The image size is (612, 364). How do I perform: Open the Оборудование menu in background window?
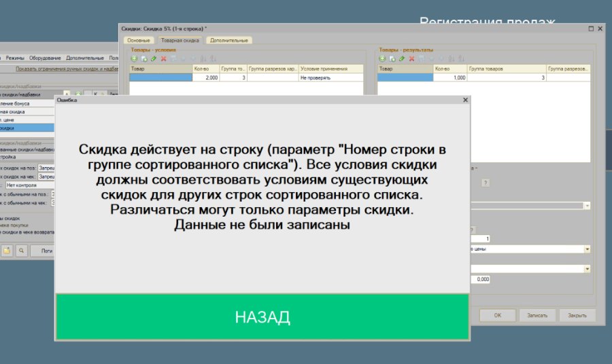(x=45, y=58)
